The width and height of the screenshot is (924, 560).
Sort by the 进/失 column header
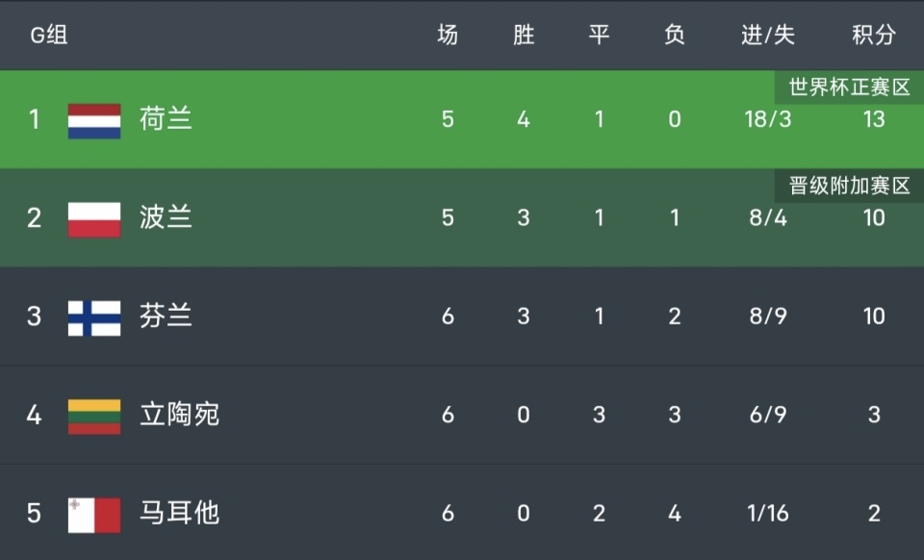click(x=768, y=36)
